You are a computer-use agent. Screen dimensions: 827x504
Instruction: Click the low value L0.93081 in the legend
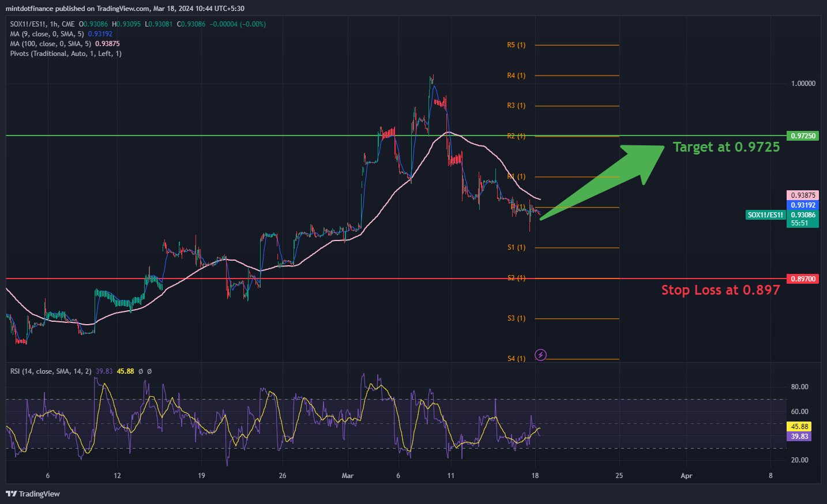pos(159,24)
